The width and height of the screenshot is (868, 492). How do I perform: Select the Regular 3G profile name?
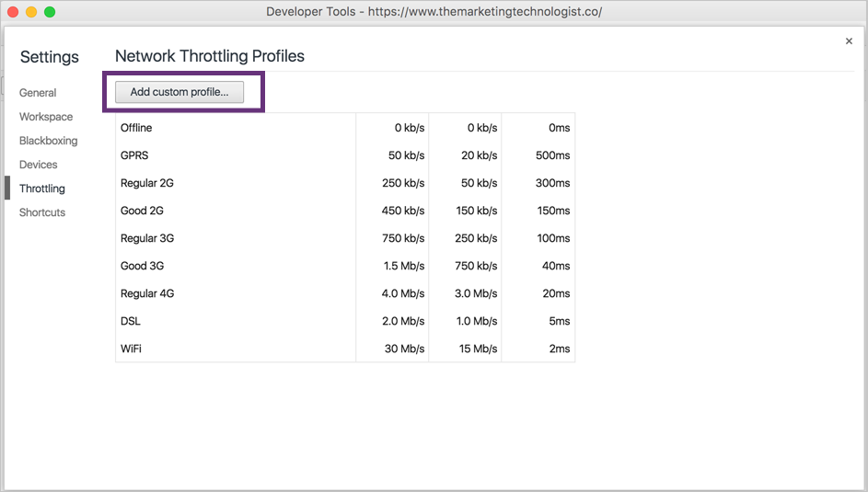coord(147,238)
